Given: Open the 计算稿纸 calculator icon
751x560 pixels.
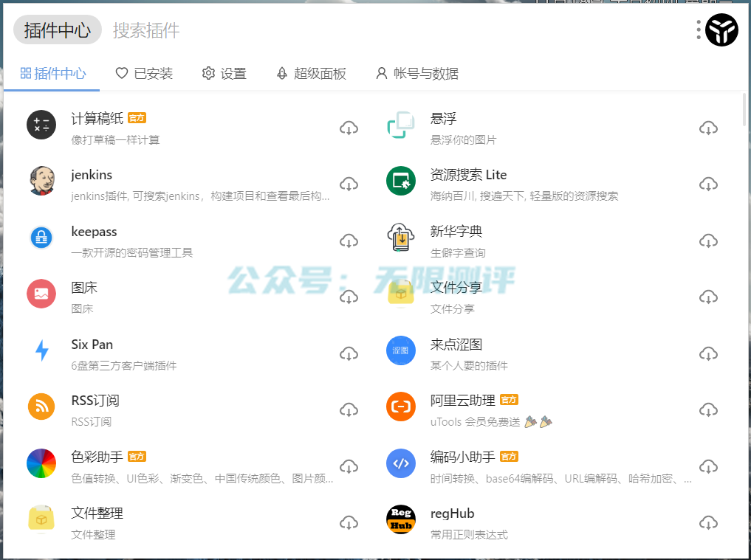Looking at the screenshot, I should point(41,125).
